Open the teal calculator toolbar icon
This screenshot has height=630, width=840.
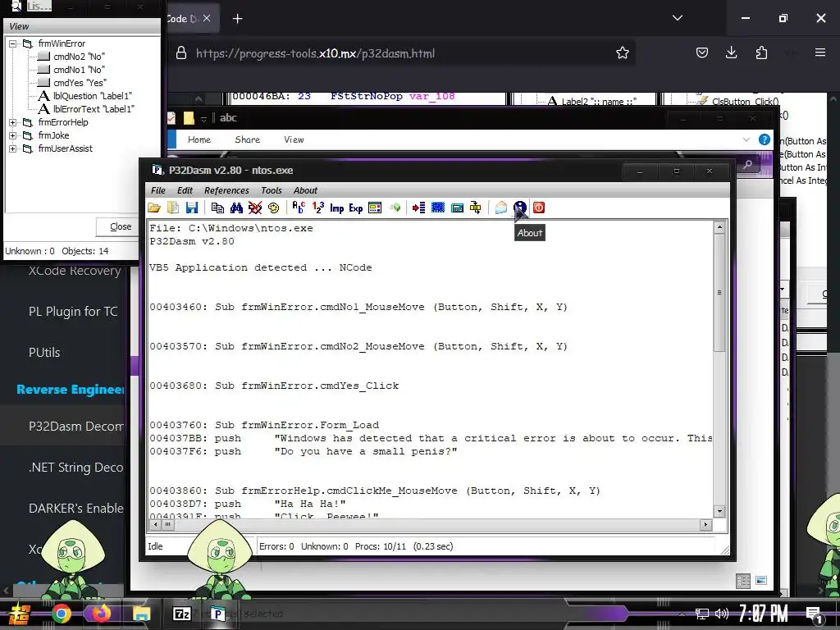click(457, 208)
